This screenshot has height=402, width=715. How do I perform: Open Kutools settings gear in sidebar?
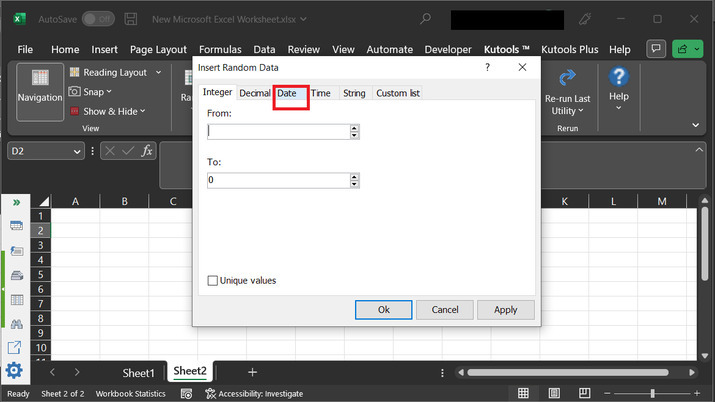(15, 371)
